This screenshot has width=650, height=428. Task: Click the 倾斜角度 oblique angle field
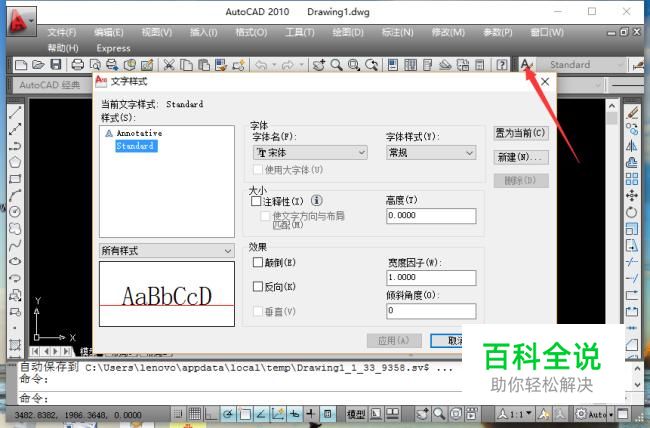coord(431,311)
